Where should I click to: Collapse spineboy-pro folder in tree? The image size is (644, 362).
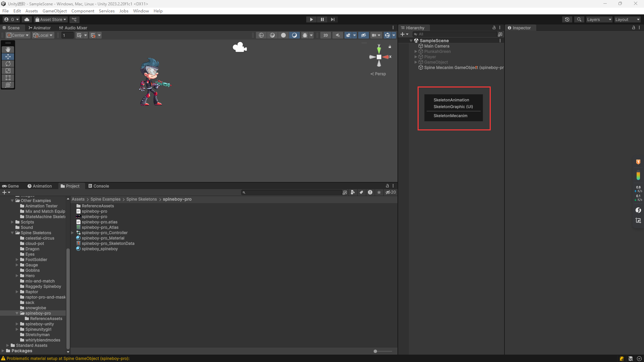point(17,313)
